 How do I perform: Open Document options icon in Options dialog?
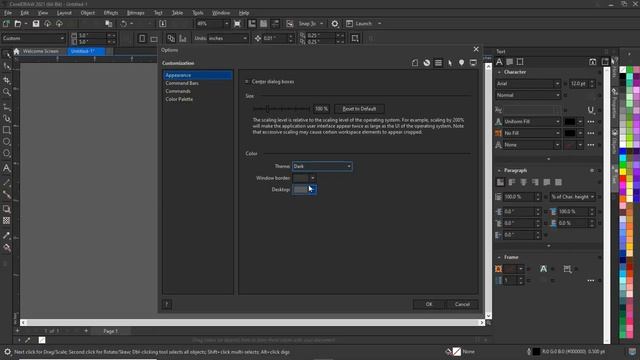pos(415,63)
